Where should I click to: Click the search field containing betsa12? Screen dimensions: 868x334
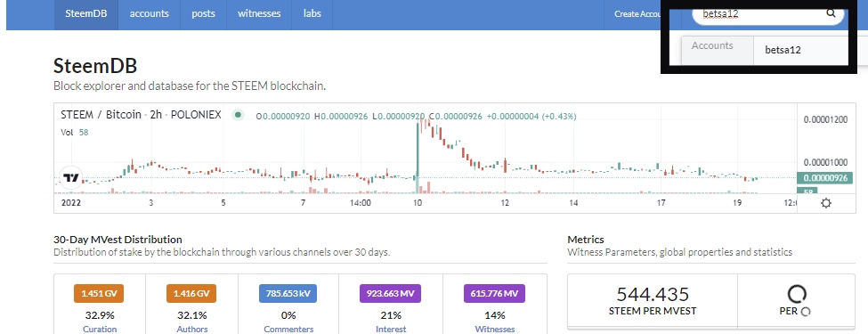(x=767, y=15)
